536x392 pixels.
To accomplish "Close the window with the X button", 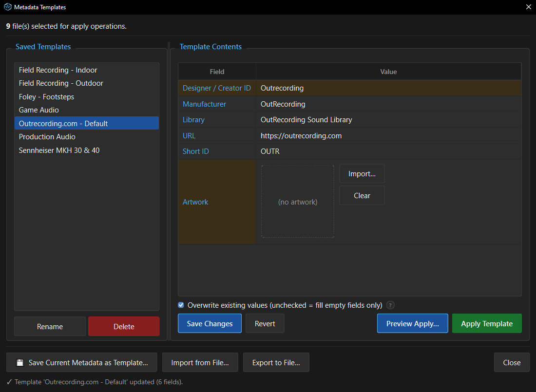I will (x=529, y=7).
